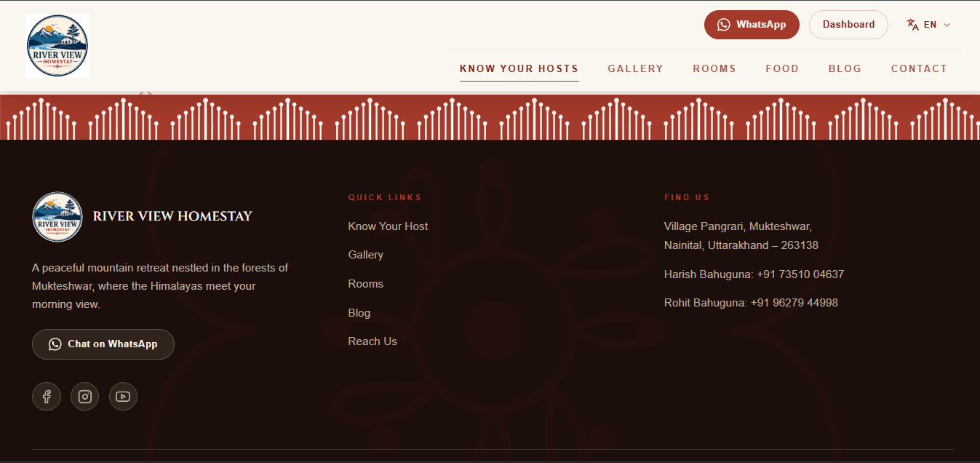Screen dimensions: 980x463
Task: Click the round footer homestay logo
Action: 57,217
